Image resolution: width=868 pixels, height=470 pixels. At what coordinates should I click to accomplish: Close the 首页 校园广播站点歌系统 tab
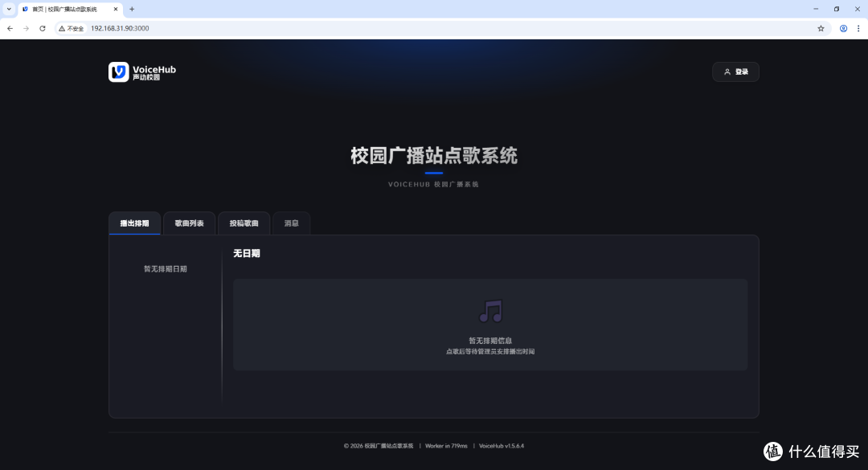116,9
